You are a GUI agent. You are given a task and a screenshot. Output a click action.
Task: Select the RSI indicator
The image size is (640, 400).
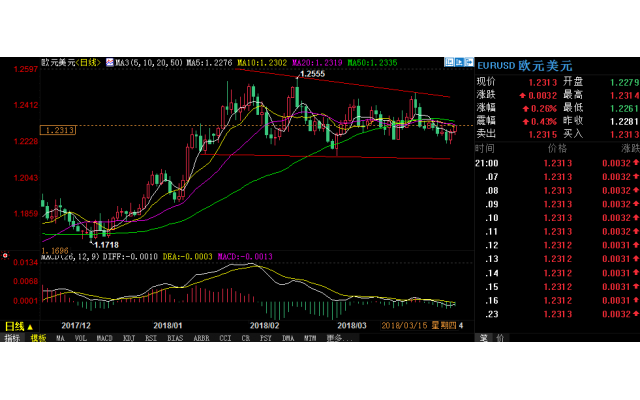pos(151,338)
